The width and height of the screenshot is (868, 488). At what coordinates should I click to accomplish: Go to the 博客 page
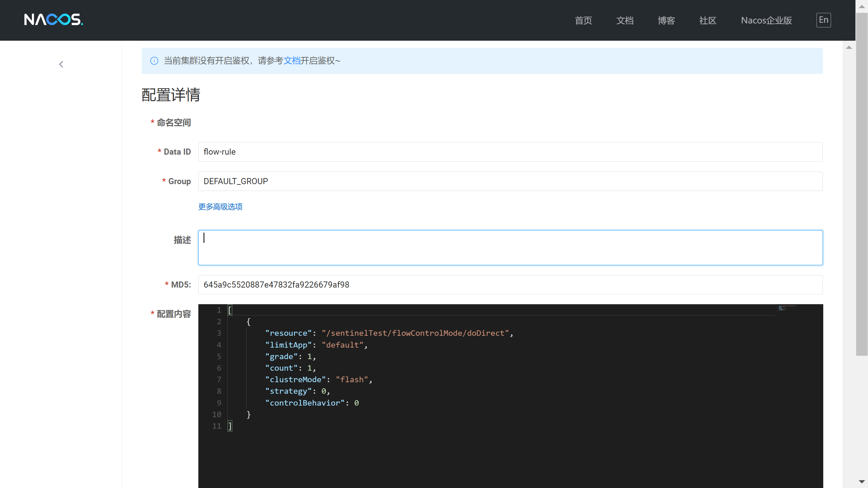click(666, 20)
